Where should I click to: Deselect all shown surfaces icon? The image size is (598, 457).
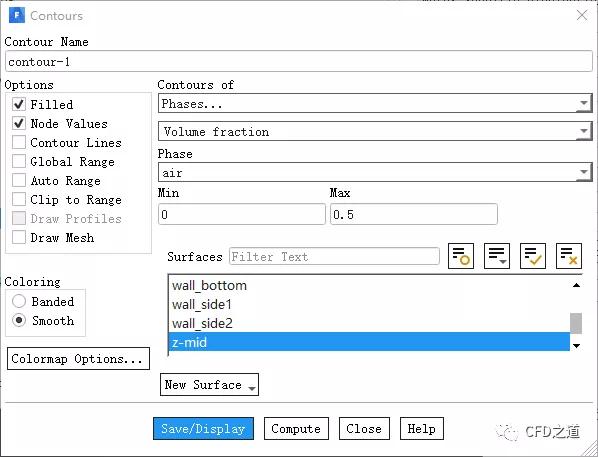(569, 256)
